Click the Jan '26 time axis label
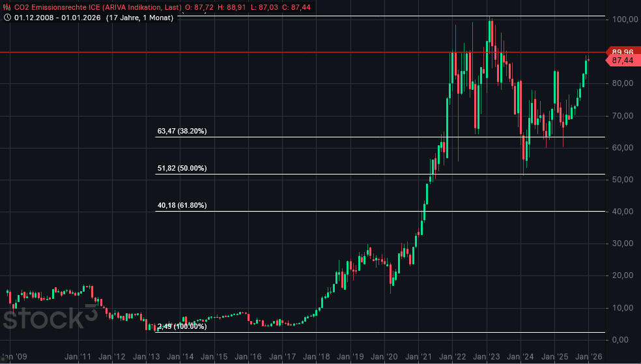 [590, 357]
